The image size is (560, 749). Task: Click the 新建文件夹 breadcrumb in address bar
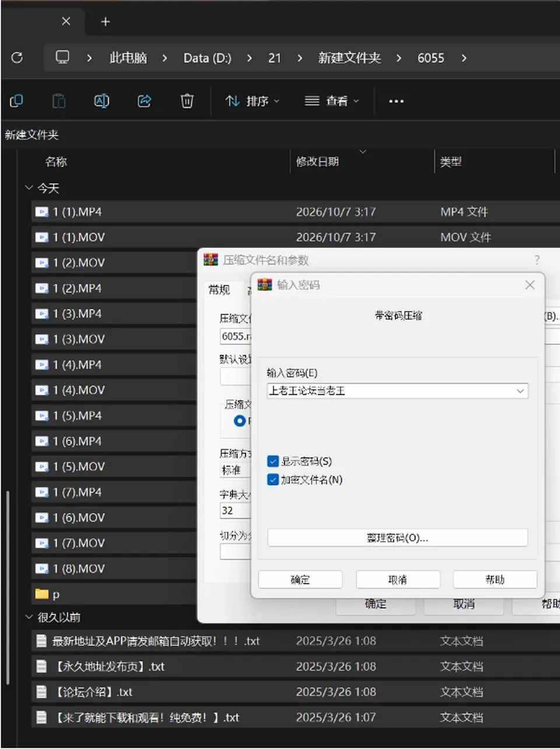[x=349, y=58]
